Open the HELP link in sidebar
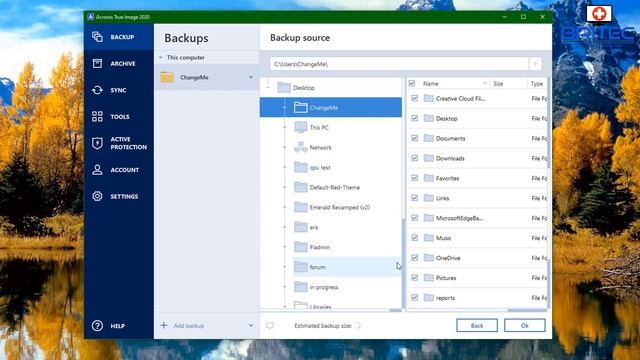 [x=118, y=326]
